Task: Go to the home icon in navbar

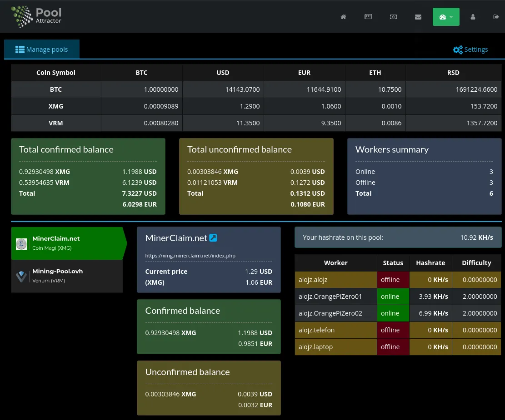Action: [343, 17]
